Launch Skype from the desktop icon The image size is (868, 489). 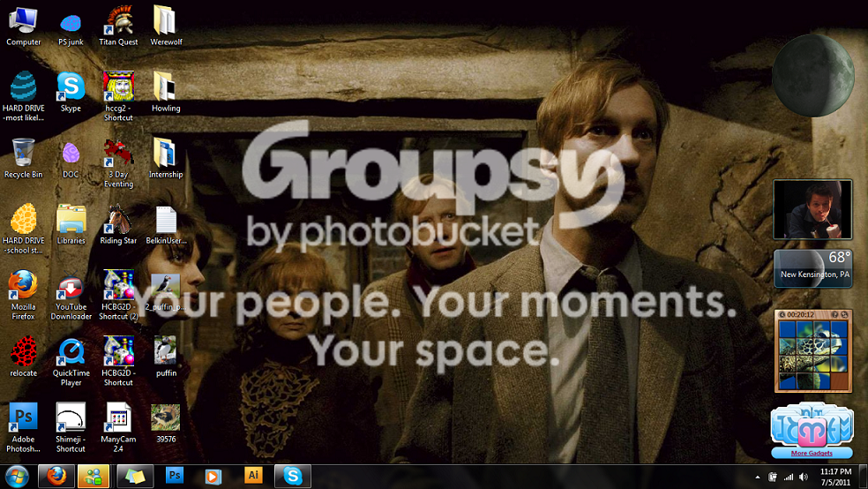(x=71, y=93)
